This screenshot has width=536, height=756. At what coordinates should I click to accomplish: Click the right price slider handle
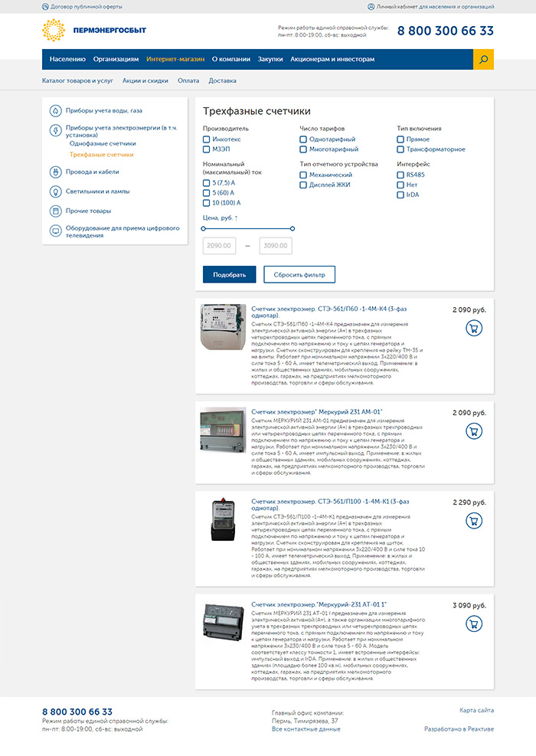coord(293,228)
